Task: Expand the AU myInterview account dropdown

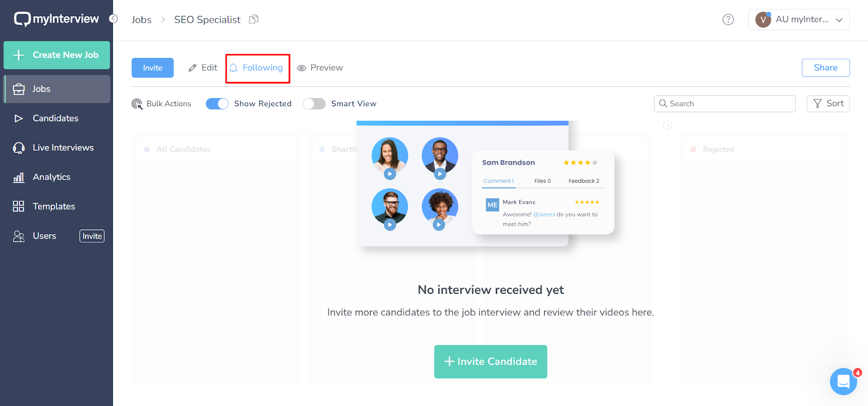Action: point(799,20)
